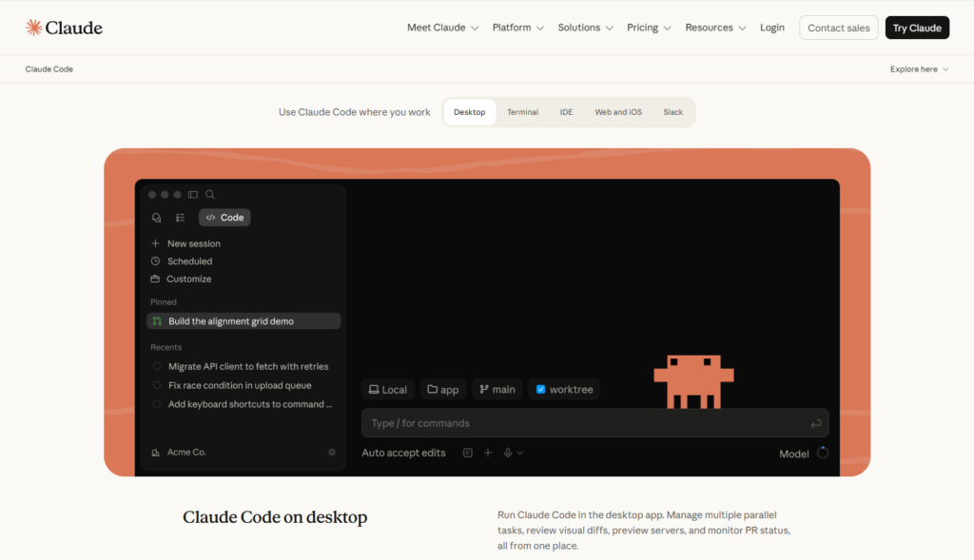Screen dimensions: 974x560
Task: Expand the microphone options chevron
Action: [x=520, y=454]
